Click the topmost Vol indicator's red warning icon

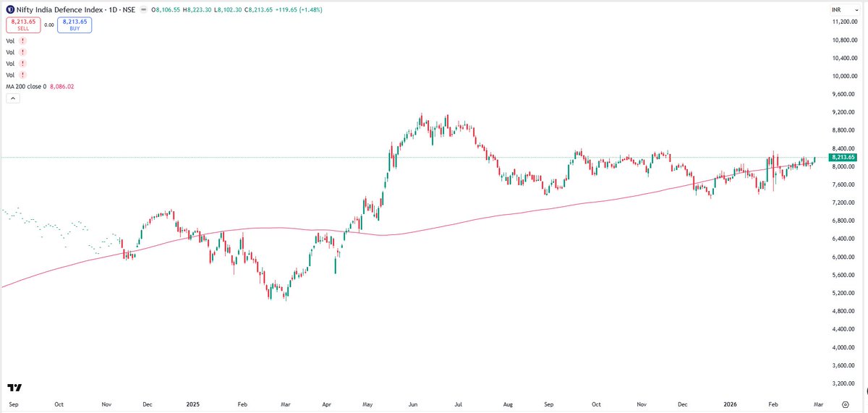pos(23,41)
